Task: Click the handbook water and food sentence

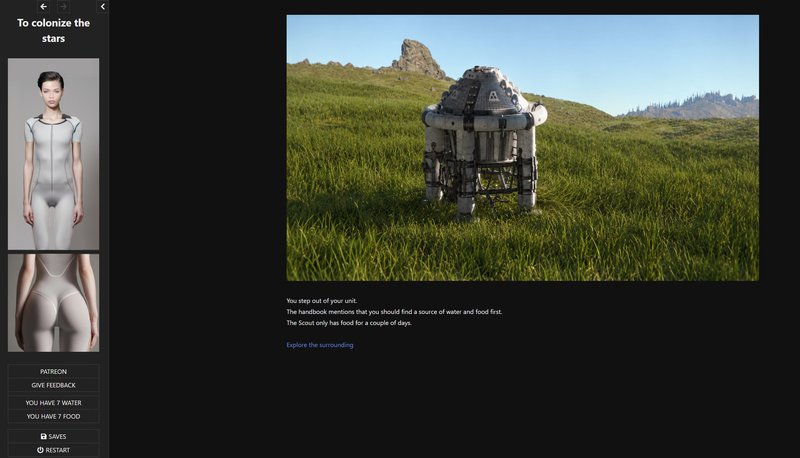Action: click(394, 312)
